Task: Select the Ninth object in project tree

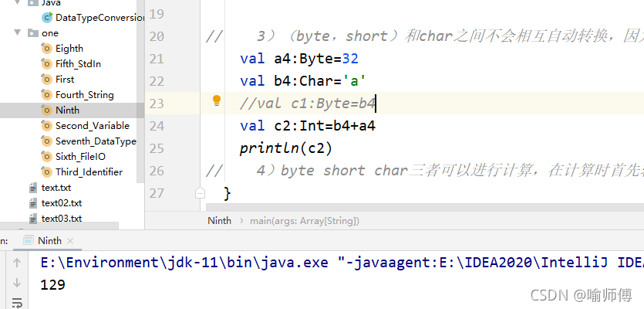Action: point(67,110)
